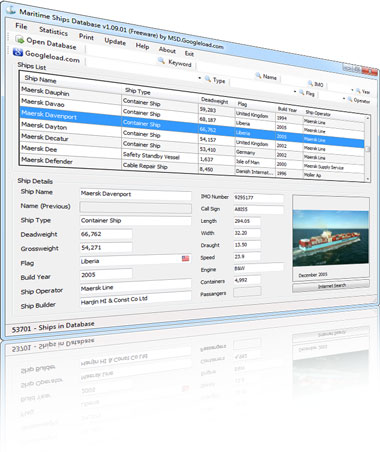Viewport: 380px width, 452px height.
Task: Click the Internet Search button
Action: pyautogui.click(x=331, y=286)
